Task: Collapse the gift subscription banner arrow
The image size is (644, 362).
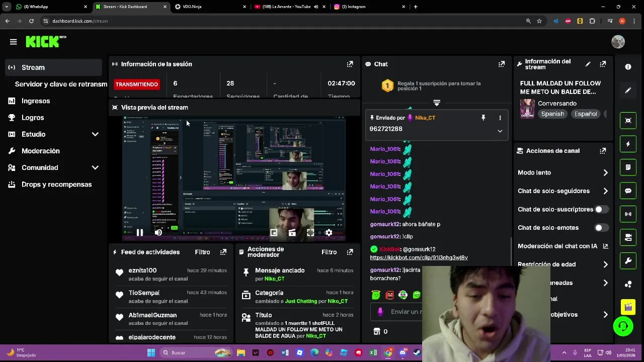Action: pos(437,103)
